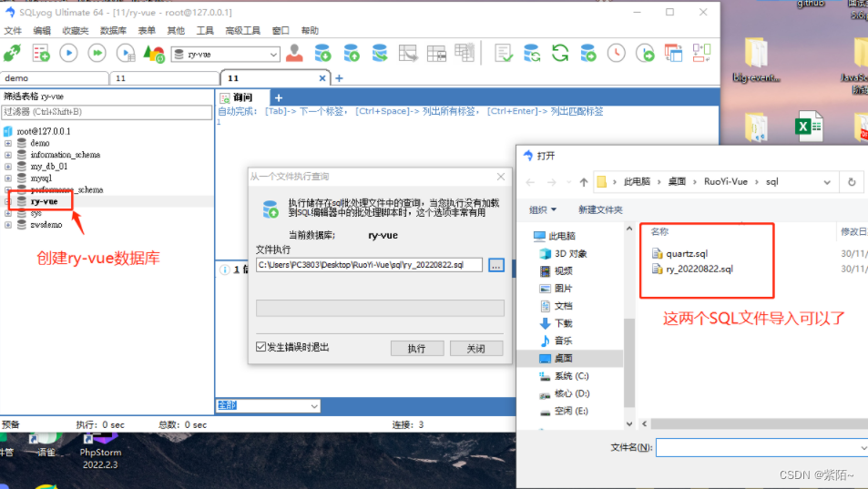Click the green refresh sync arrows icon

(560, 53)
